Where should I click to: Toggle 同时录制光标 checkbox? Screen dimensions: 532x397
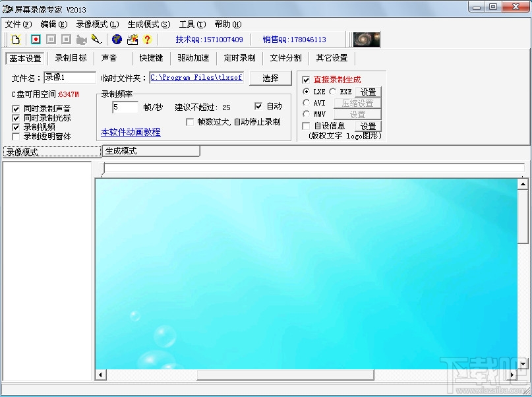[16, 118]
